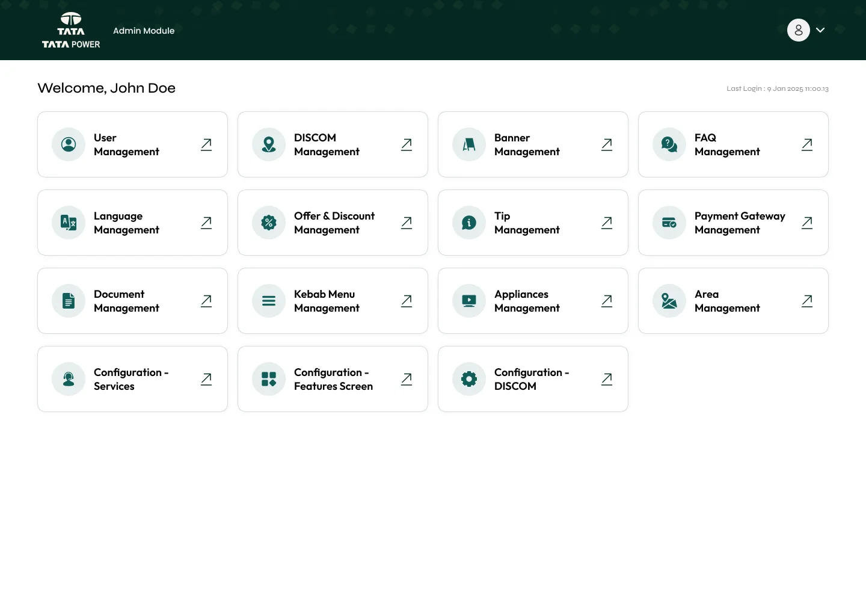Click the Configuration - DISCOM gear icon
Image resolution: width=866 pixels, height=616 pixels.
coord(469,379)
